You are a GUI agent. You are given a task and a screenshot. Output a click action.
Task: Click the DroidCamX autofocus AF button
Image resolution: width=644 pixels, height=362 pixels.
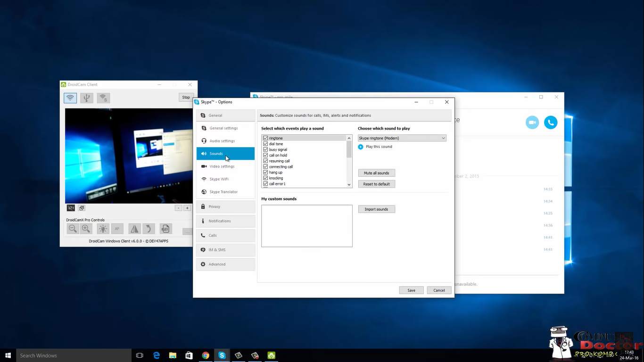117,229
